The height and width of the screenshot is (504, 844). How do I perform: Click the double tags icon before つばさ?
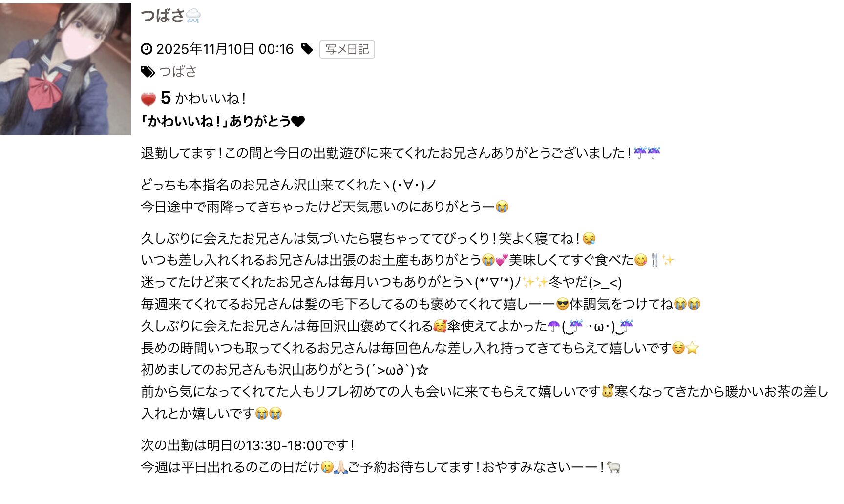pyautogui.click(x=148, y=72)
